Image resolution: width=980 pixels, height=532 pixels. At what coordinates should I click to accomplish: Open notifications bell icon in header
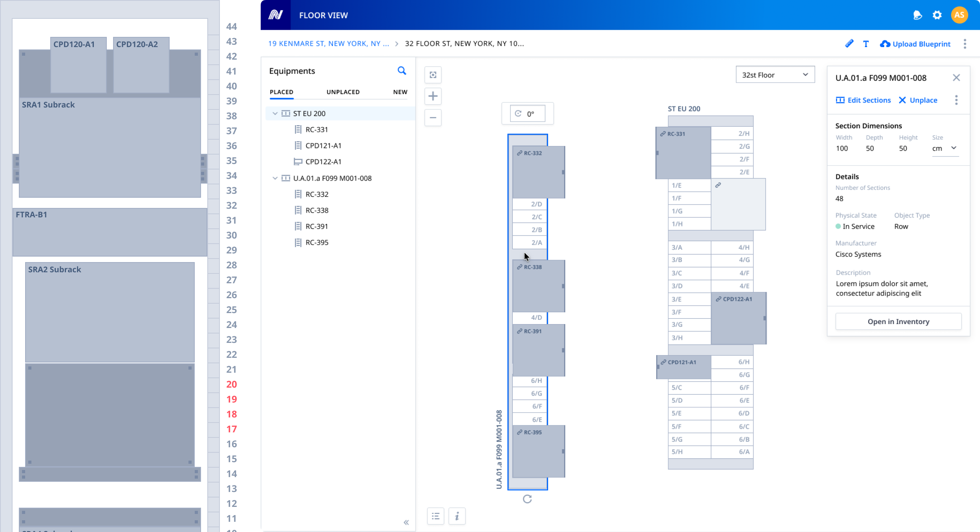(917, 15)
